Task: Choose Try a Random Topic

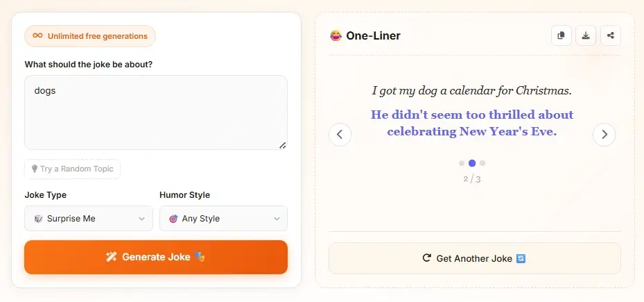Action: pyautogui.click(x=73, y=169)
